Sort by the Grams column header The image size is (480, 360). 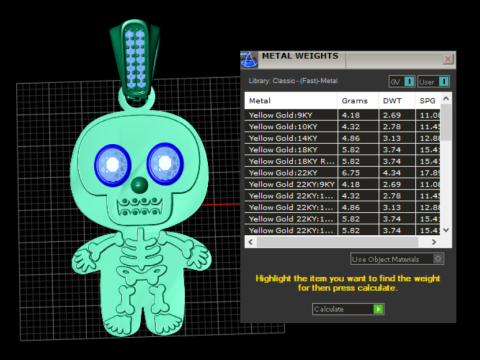(x=358, y=101)
